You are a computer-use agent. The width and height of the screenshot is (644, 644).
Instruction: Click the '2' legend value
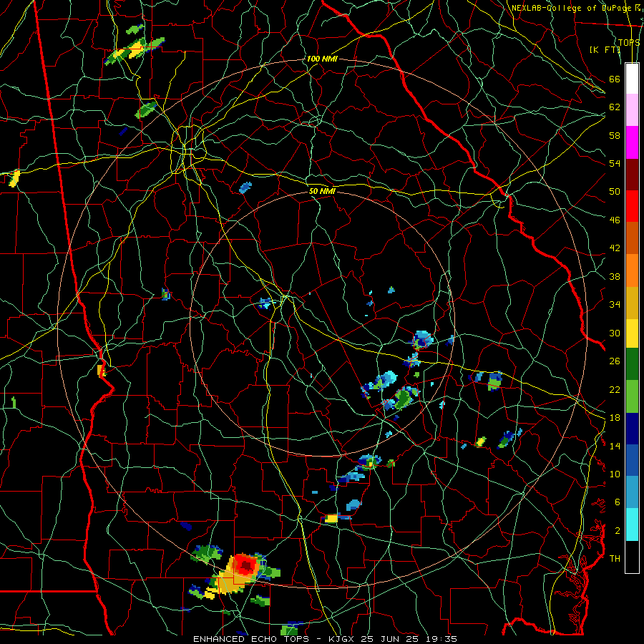point(618,531)
